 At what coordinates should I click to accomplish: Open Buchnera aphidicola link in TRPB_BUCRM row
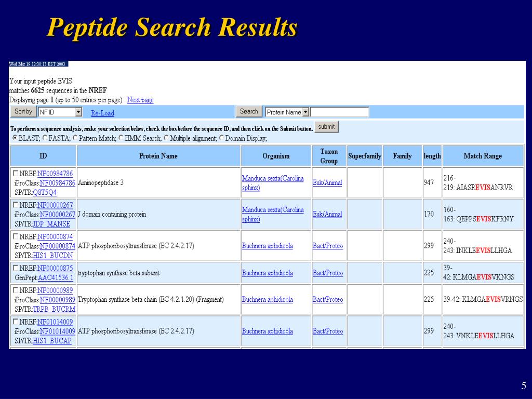(x=268, y=300)
